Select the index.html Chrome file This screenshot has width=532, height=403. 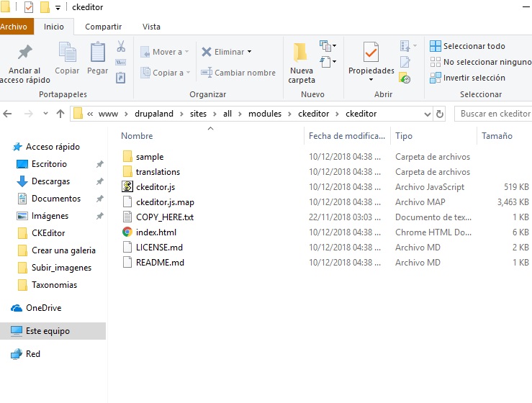coord(156,232)
